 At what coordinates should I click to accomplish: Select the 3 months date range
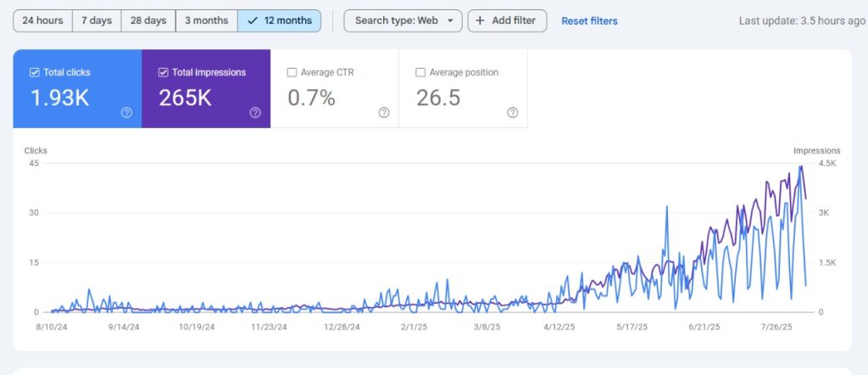tap(207, 20)
